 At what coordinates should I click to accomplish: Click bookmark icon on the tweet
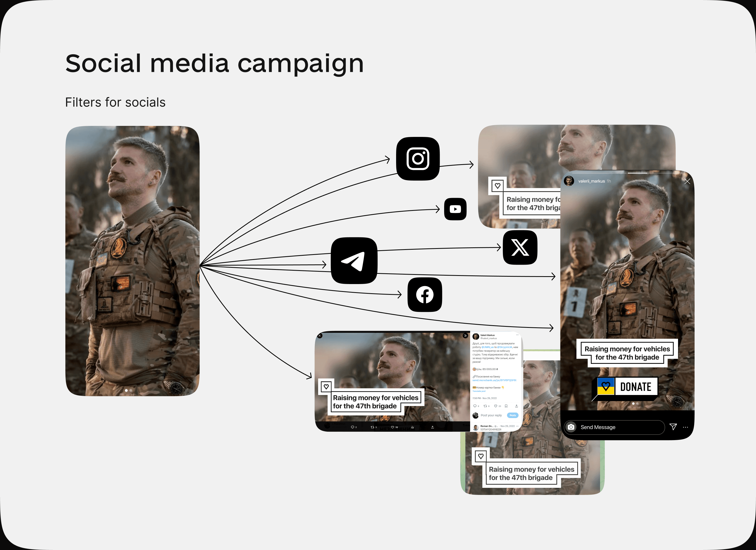[x=506, y=406]
